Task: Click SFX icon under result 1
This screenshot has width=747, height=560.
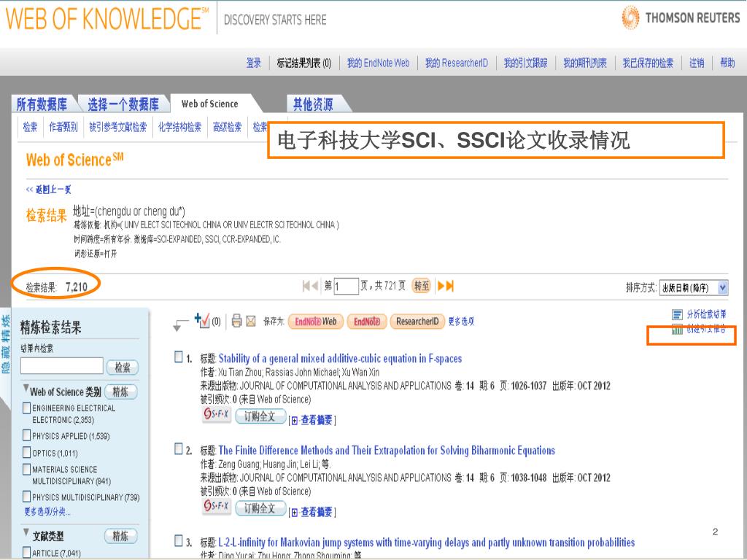Action: (x=216, y=414)
